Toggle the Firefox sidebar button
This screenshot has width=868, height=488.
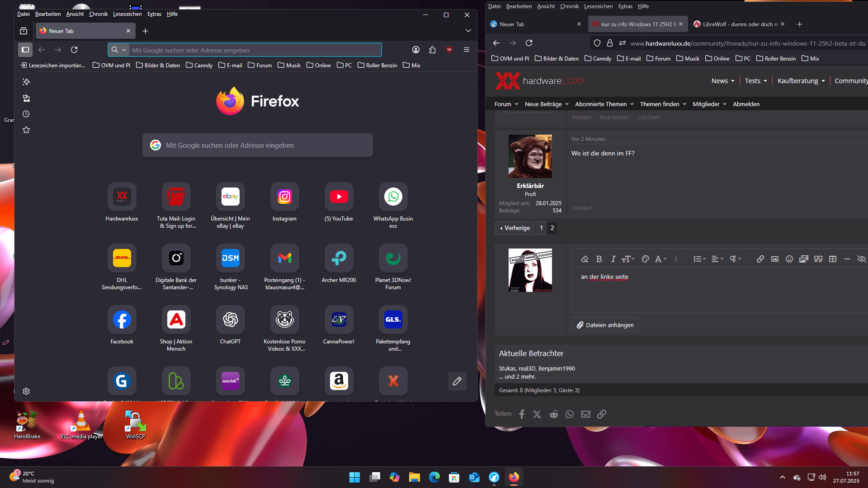click(25, 50)
